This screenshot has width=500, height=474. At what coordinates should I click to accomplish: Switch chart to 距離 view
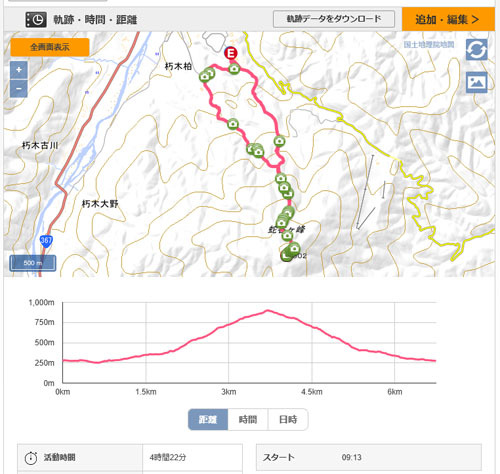[x=208, y=419]
